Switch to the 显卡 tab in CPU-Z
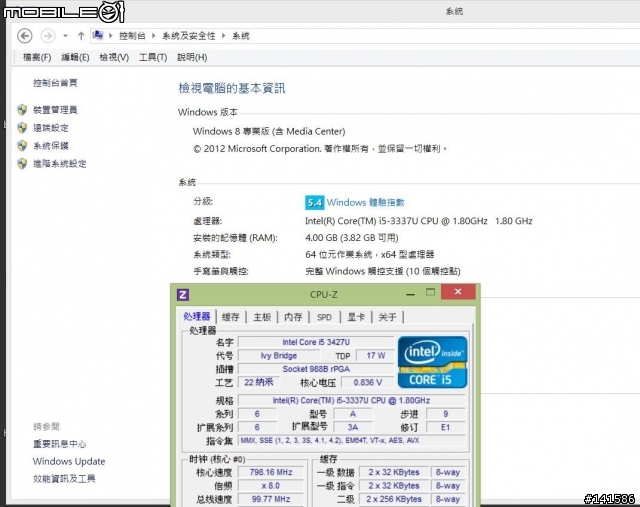640x507 pixels. coord(356,317)
